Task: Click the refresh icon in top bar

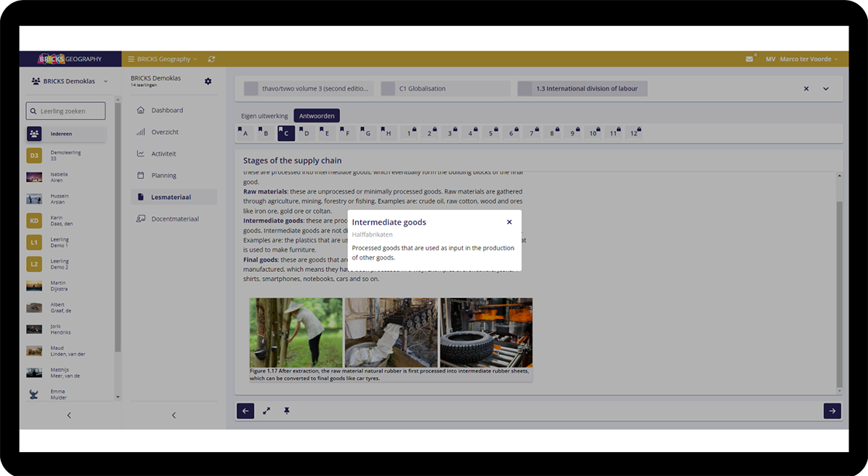Action: click(x=211, y=59)
